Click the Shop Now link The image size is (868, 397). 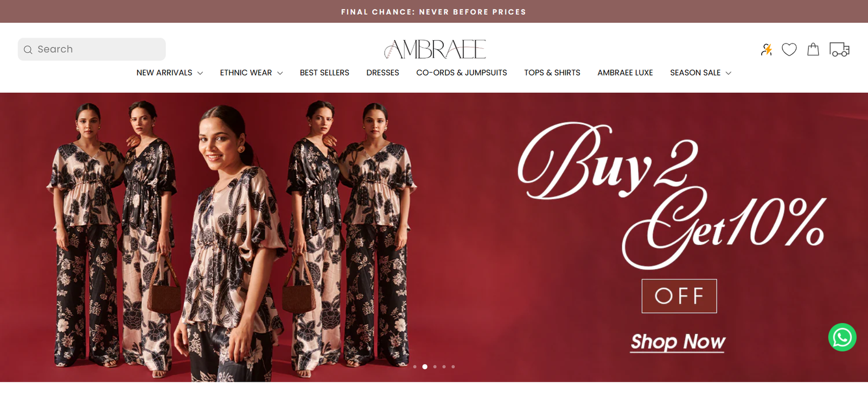(x=678, y=342)
